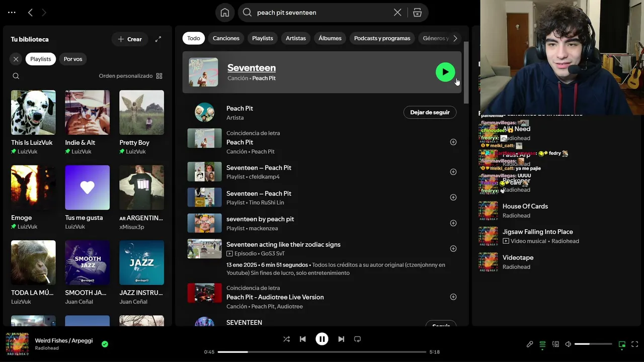Skip to the next track

[x=341, y=339]
